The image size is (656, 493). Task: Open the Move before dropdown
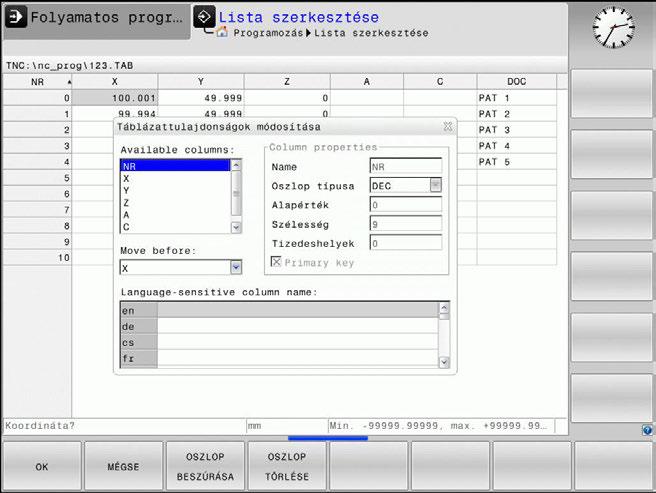pyautogui.click(x=236, y=267)
